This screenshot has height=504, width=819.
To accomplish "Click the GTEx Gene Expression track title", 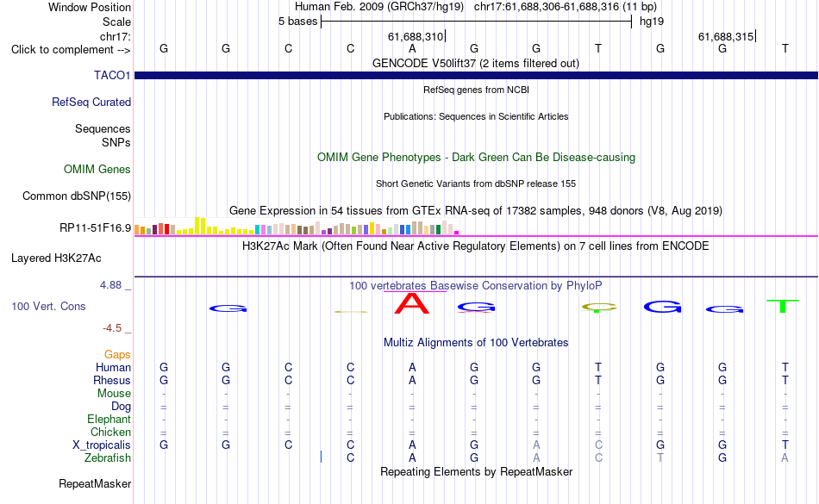I will click(476, 211).
